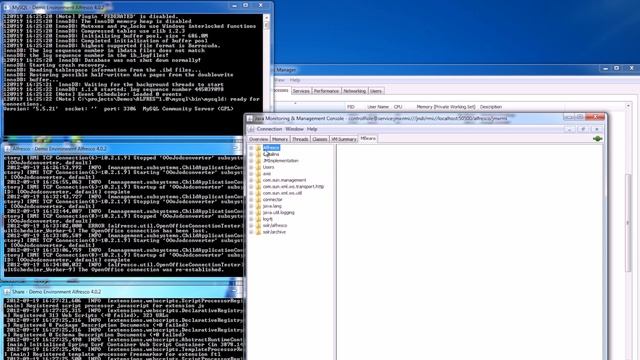Click the folder icon beside solr/archive
640x360 pixels.
(258, 232)
